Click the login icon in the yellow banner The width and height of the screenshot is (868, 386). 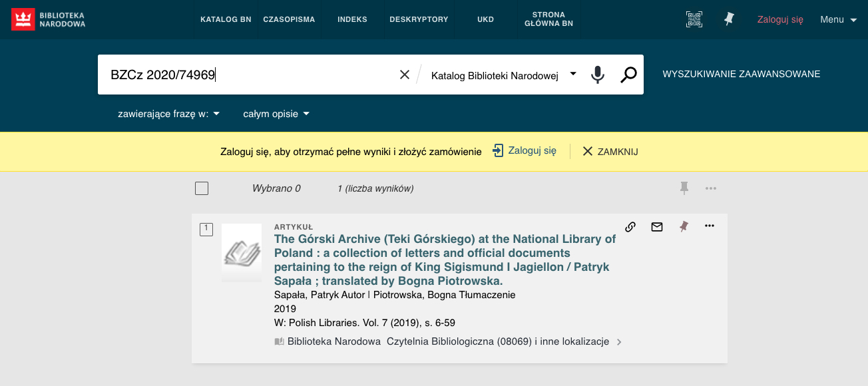tap(498, 151)
